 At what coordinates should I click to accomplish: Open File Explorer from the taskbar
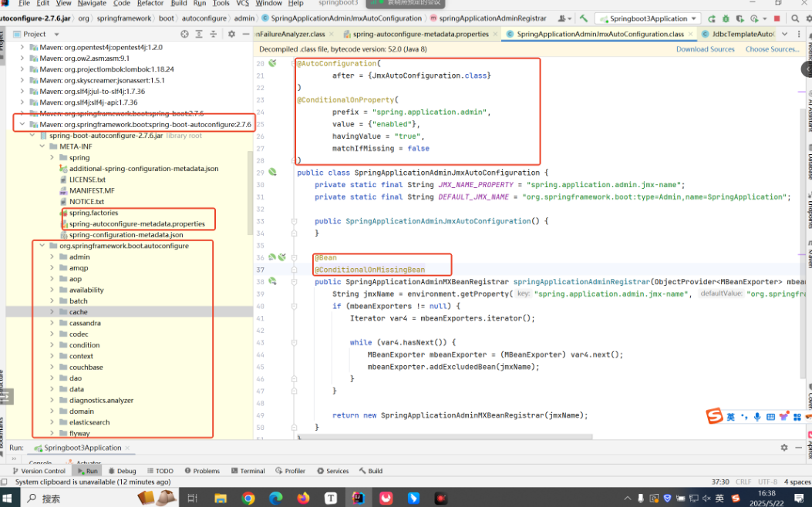click(x=221, y=498)
